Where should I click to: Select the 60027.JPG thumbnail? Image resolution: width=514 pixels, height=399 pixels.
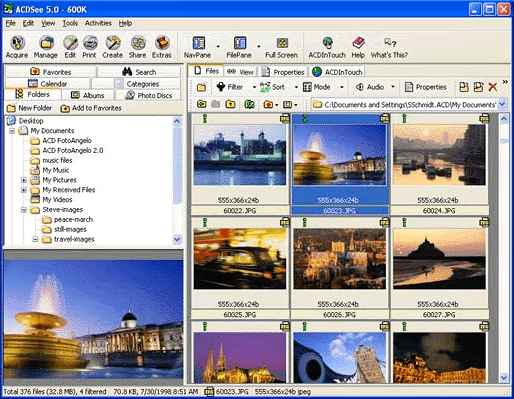click(x=439, y=267)
